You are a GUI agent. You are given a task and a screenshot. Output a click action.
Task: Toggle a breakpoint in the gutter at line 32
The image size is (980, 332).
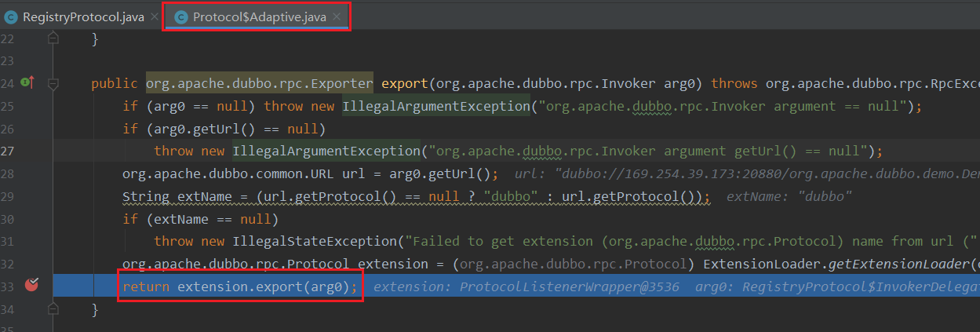point(32,265)
